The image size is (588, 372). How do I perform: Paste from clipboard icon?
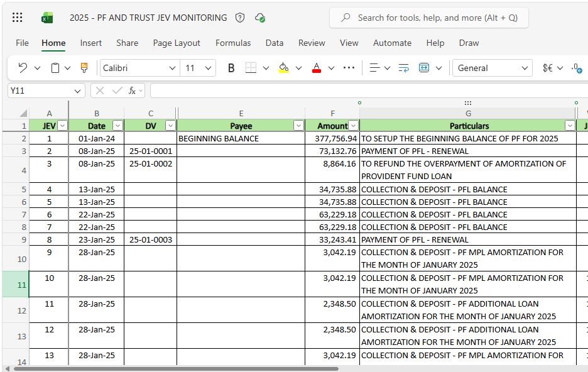tap(55, 68)
